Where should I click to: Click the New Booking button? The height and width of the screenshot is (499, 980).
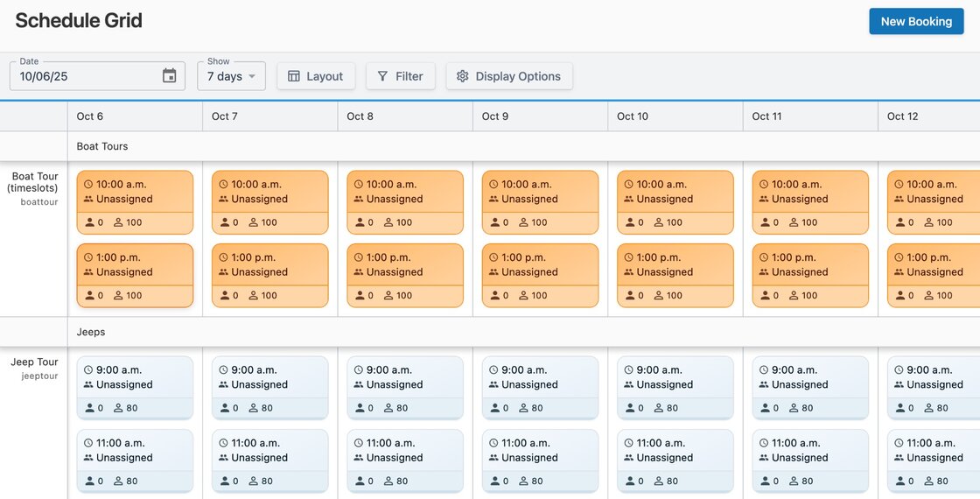tap(915, 22)
